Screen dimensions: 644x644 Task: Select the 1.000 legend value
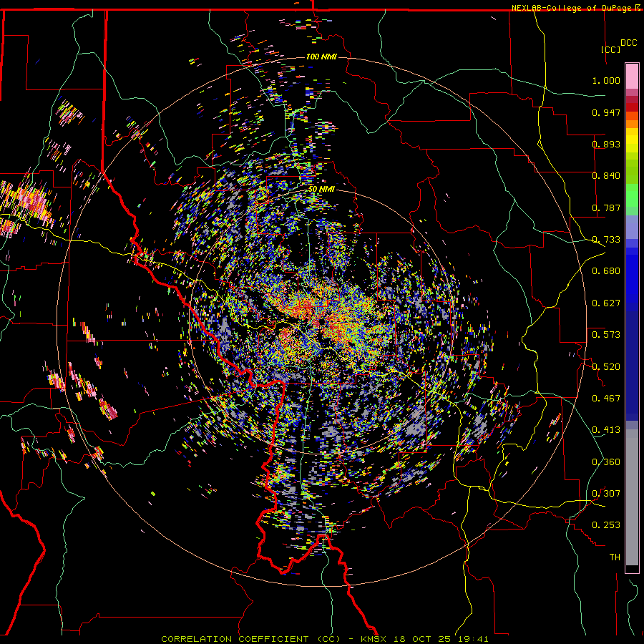606,80
